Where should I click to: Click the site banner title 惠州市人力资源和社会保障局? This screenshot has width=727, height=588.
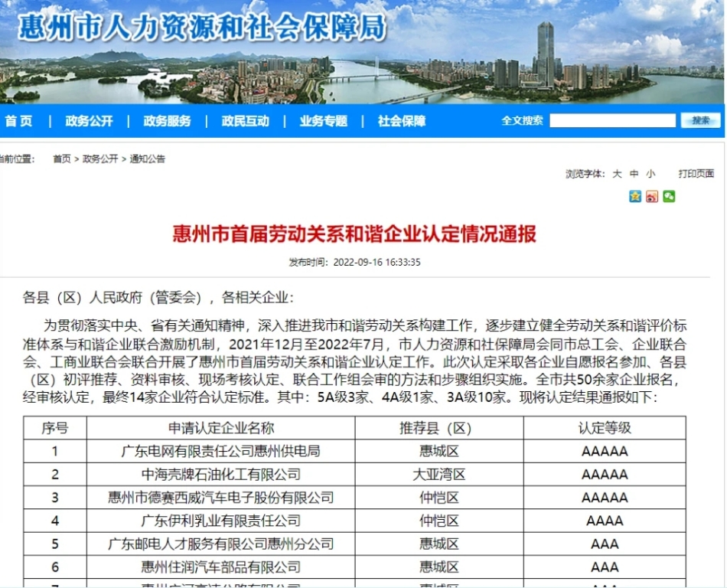pyautogui.click(x=202, y=28)
